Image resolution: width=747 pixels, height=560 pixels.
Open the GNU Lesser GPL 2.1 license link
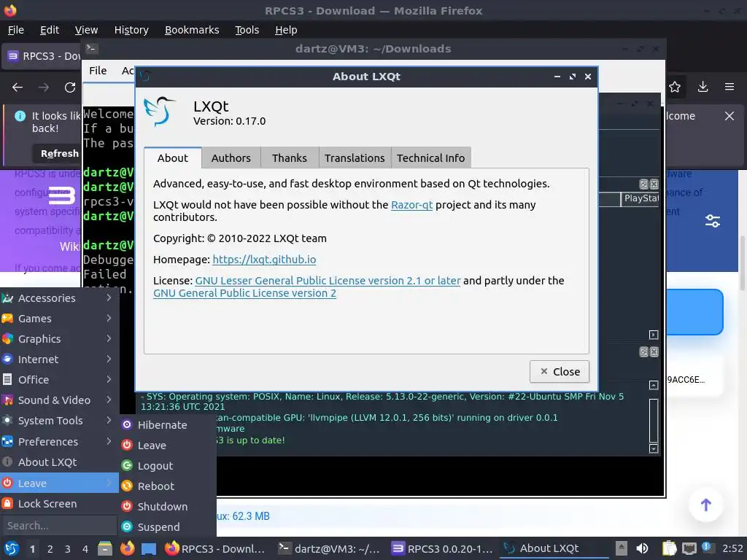[328, 281]
